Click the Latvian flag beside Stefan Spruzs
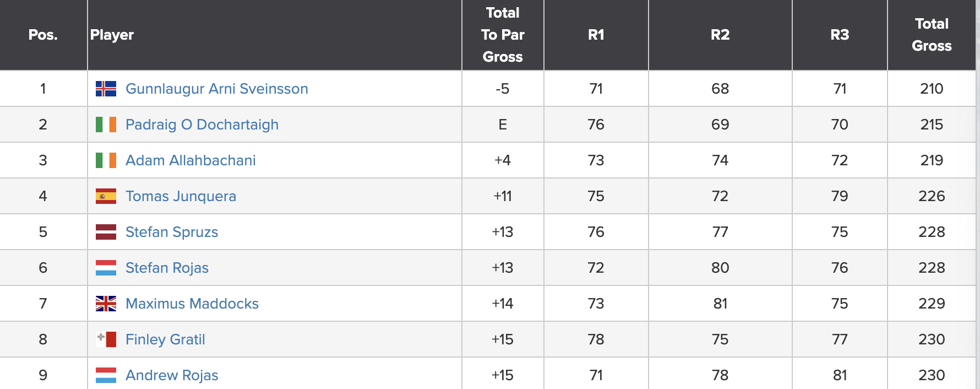Image resolution: width=980 pixels, height=389 pixels. coord(106,232)
